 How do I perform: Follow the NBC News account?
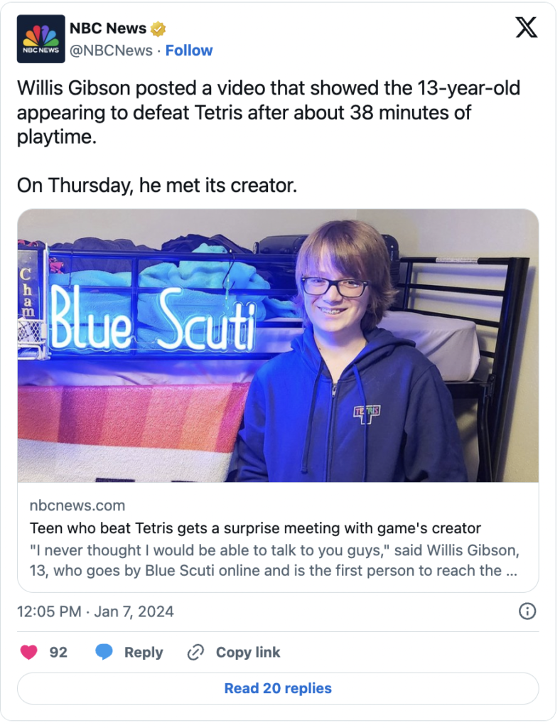(x=190, y=50)
